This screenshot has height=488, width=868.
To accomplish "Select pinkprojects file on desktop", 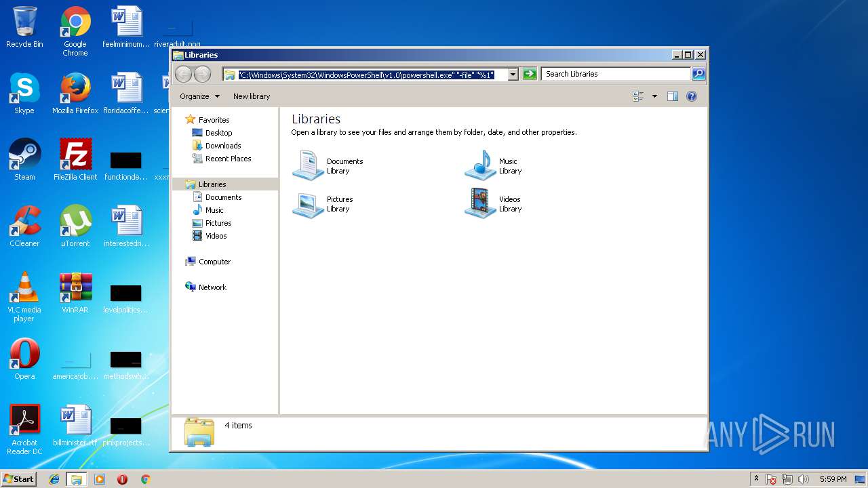I will pos(126,431).
